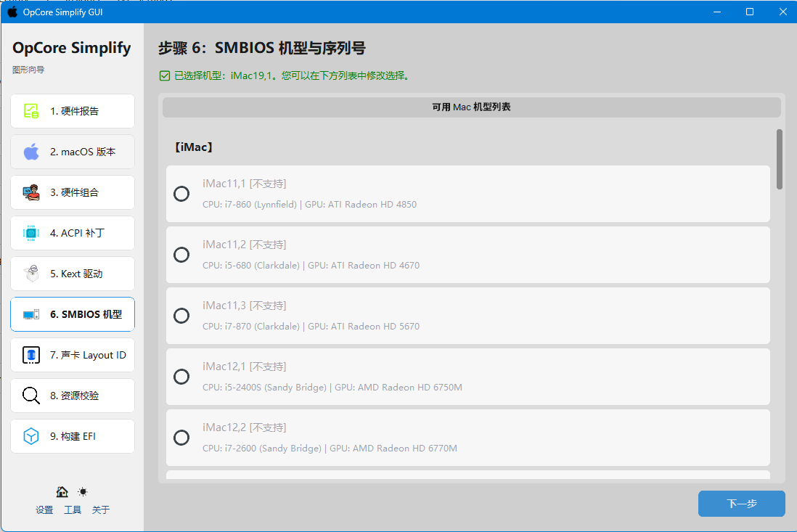
Task: Choose the iMac11,3 radio option
Action: click(181, 316)
